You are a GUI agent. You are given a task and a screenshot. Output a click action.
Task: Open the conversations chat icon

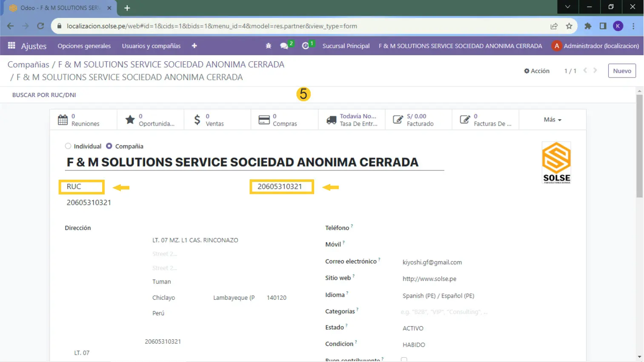pyautogui.click(x=284, y=46)
